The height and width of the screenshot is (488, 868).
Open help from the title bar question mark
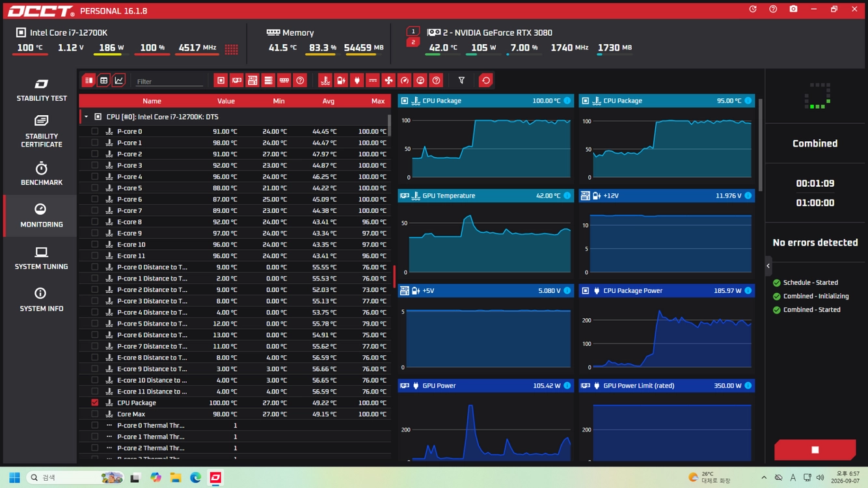773,9
